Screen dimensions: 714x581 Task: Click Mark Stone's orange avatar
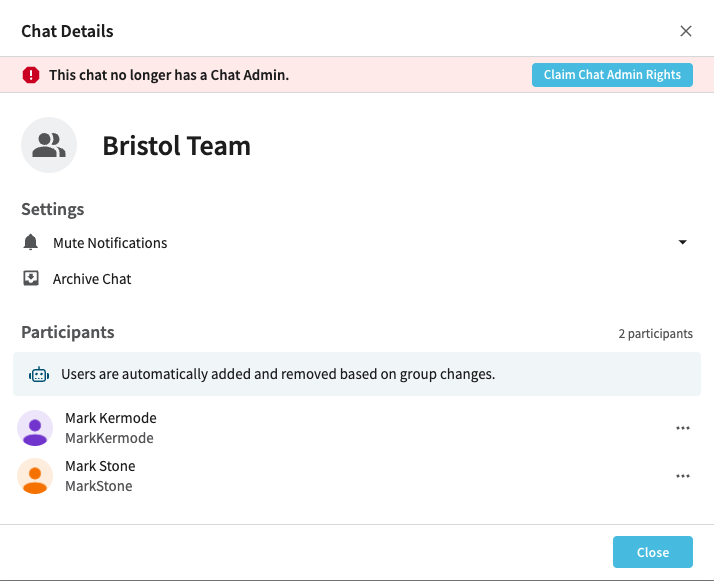pyautogui.click(x=35, y=476)
